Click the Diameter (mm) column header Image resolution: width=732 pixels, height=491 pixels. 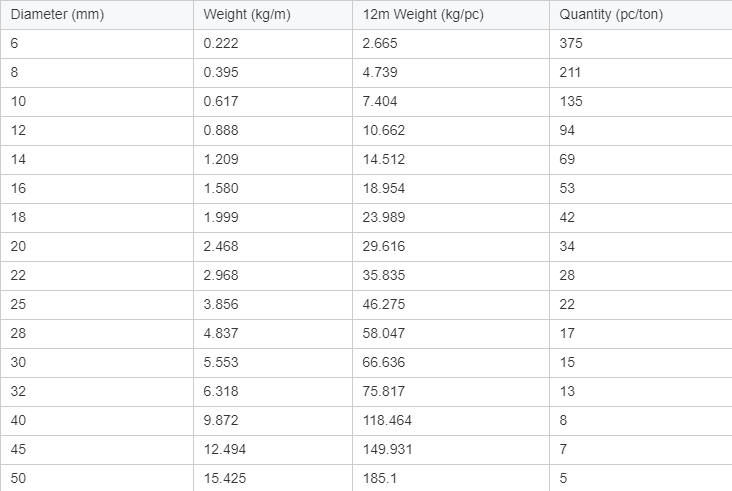click(57, 15)
